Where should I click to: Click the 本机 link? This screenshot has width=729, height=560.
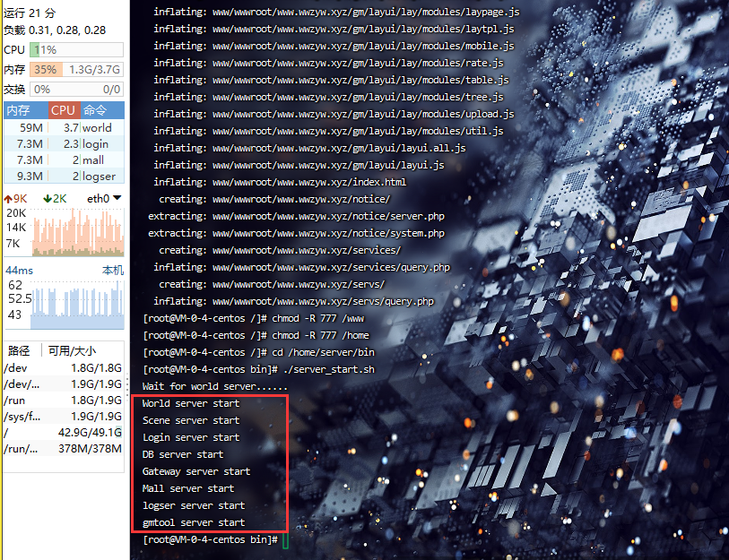(x=113, y=270)
